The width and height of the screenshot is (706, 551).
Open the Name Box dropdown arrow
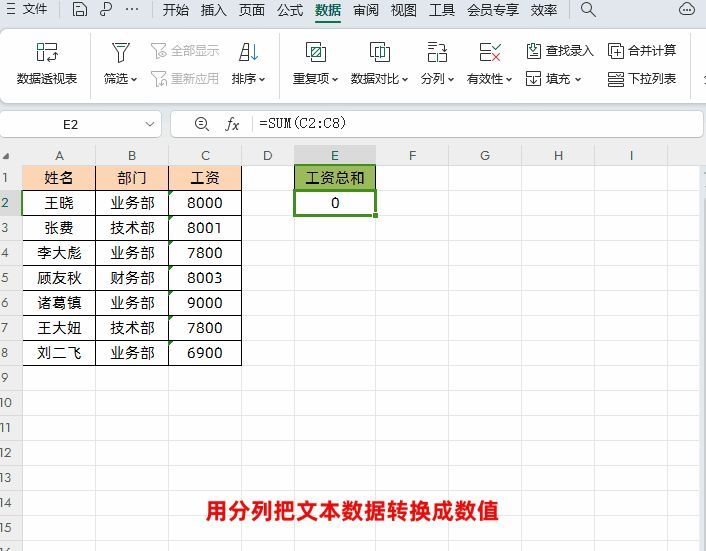[x=150, y=124]
